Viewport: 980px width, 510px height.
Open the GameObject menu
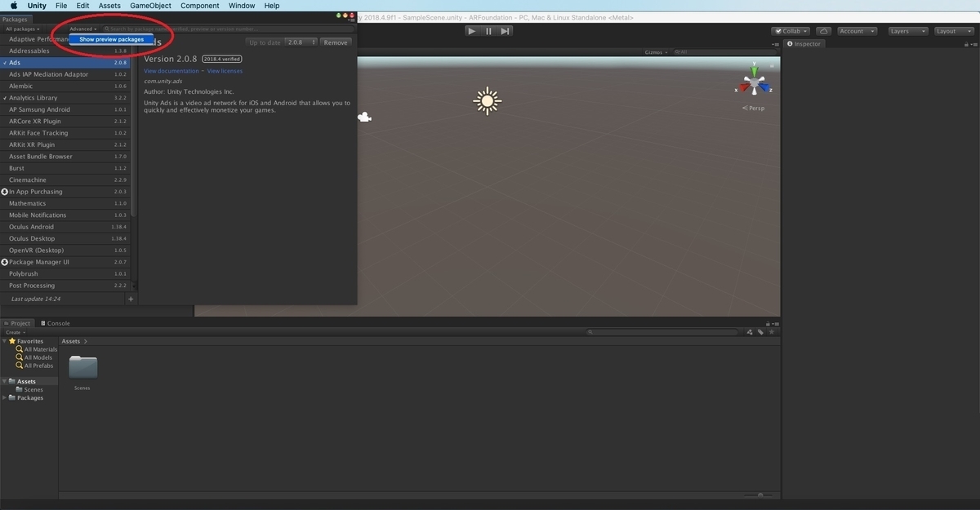point(150,6)
